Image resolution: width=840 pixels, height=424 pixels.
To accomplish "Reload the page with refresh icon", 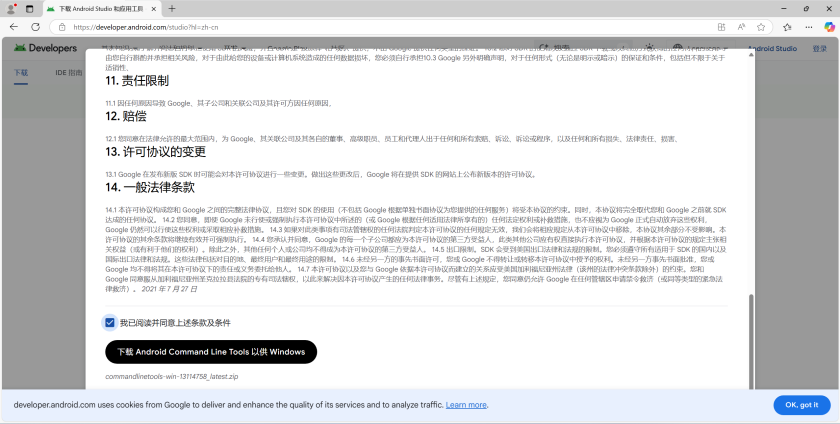I will [x=36, y=27].
